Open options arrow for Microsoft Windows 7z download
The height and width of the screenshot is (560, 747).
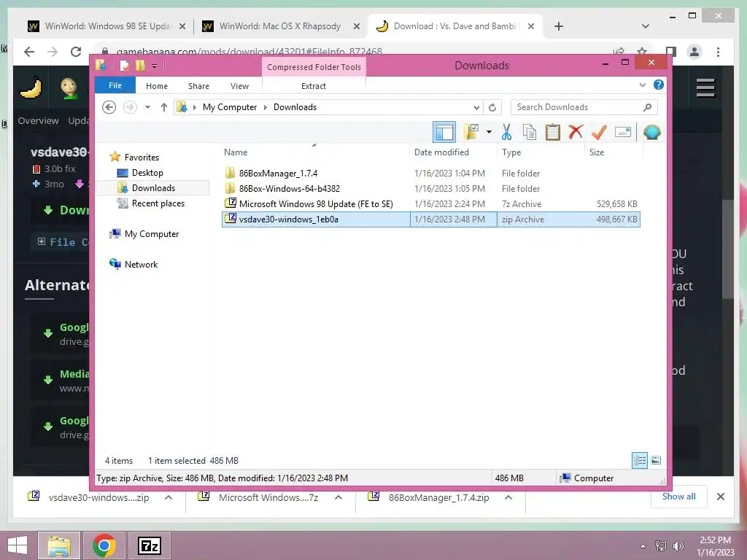[338, 497]
